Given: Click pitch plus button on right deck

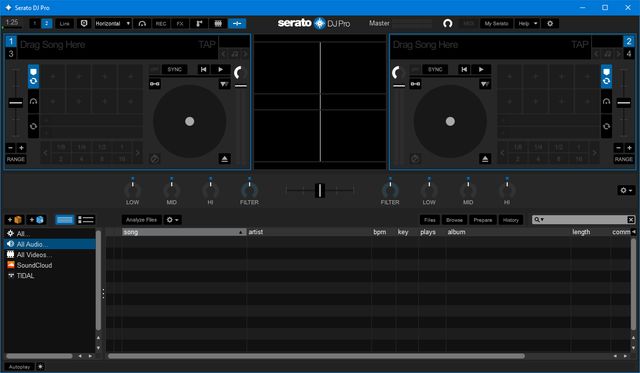Looking at the screenshot, I should 629,148.
